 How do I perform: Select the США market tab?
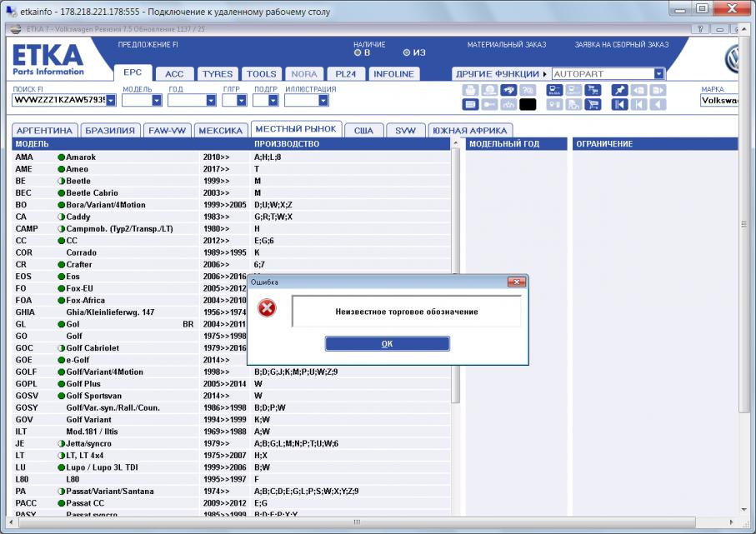(x=363, y=131)
